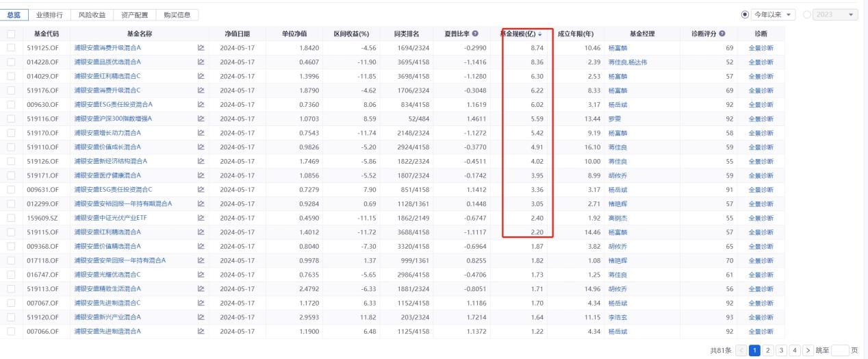Open fund link 浦银安盛沪深300指数增强A
This screenshot has height=359, width=868.
point(113,119)
